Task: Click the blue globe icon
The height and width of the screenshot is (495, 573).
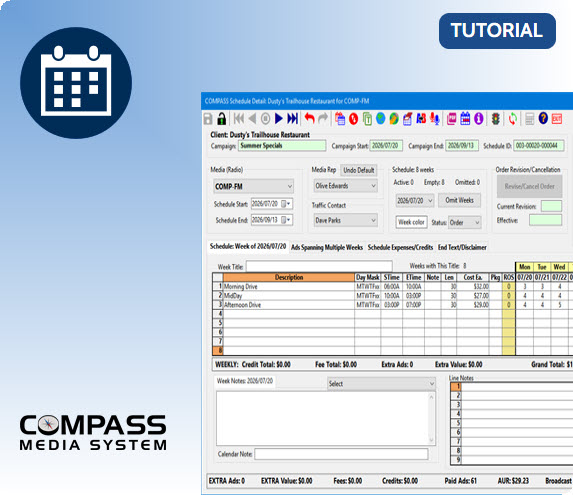Action: pos(380,118)
